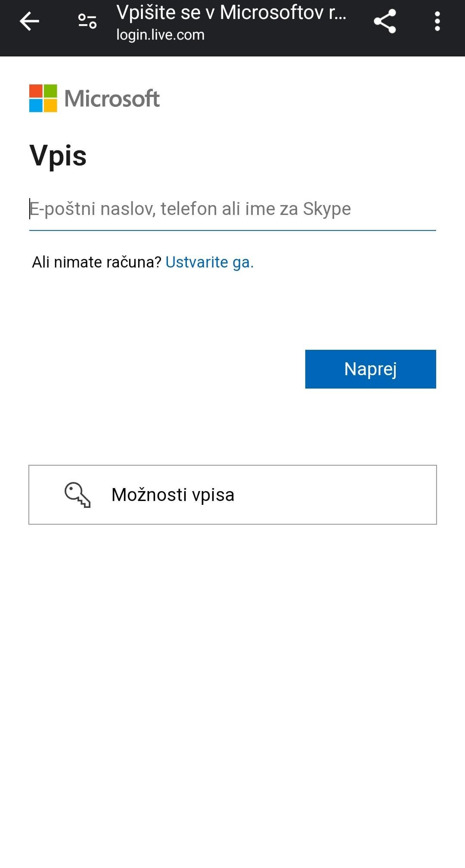Open the 'Ustvarite ga.' link
Screen dimensions: 465x868
210,262
